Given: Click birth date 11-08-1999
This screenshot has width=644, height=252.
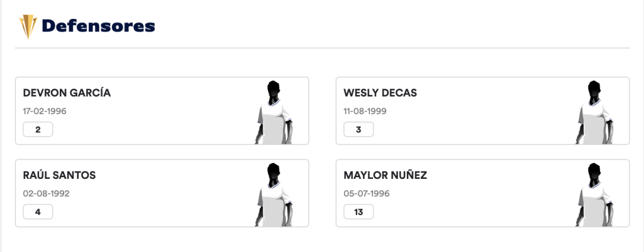Looking at the screenshot, I should tap(365, 112).
